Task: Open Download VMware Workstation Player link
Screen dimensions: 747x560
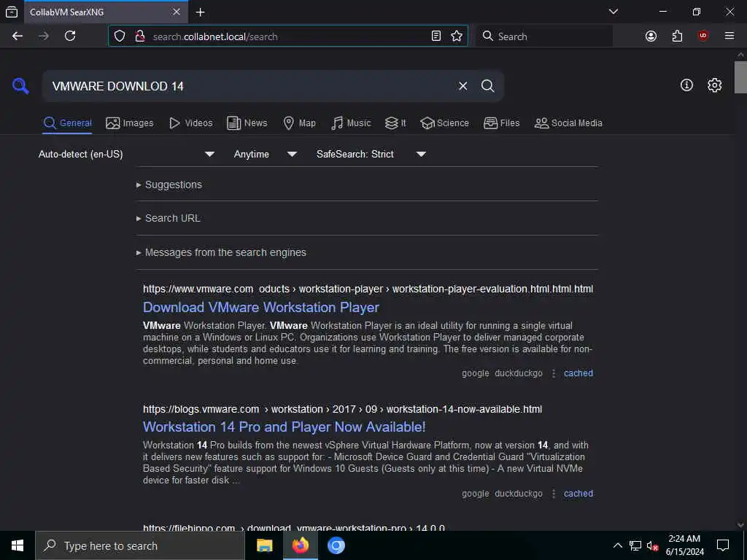Action: [x=261, y=308]
